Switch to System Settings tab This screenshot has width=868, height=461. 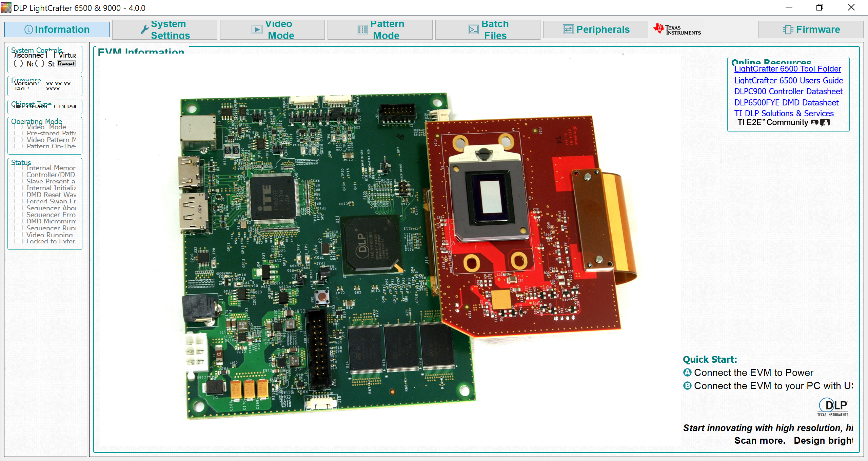pyautogui.click(x=165, y=29)
